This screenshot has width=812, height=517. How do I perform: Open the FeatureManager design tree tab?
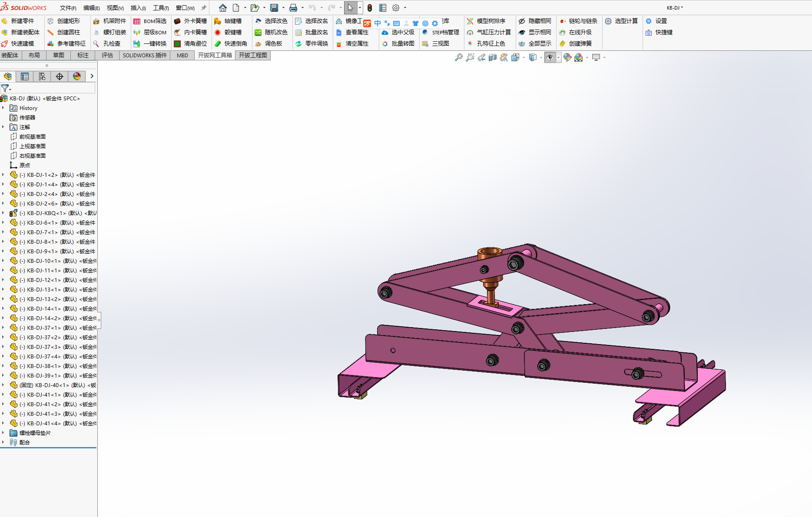click(8, 76)
